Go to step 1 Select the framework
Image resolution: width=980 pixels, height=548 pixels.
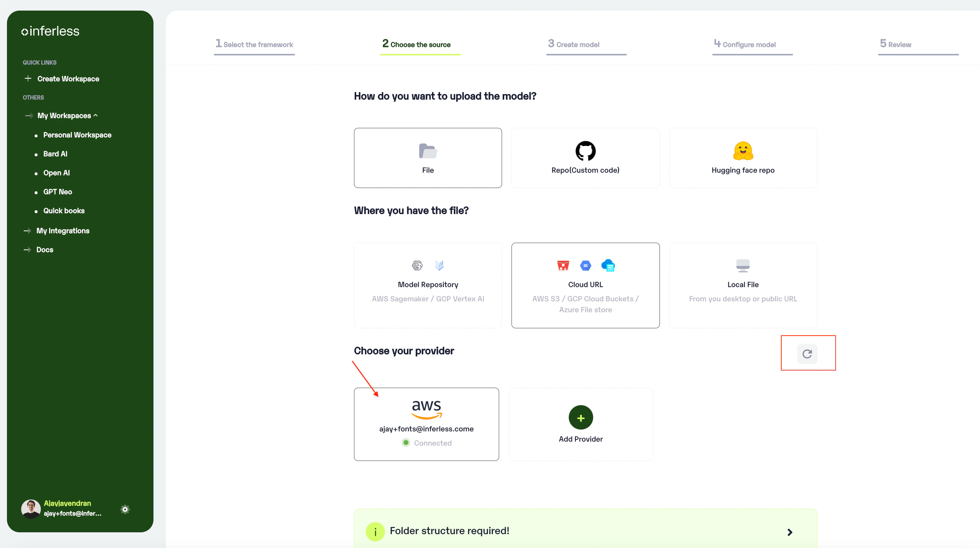(x=254, y=44)
